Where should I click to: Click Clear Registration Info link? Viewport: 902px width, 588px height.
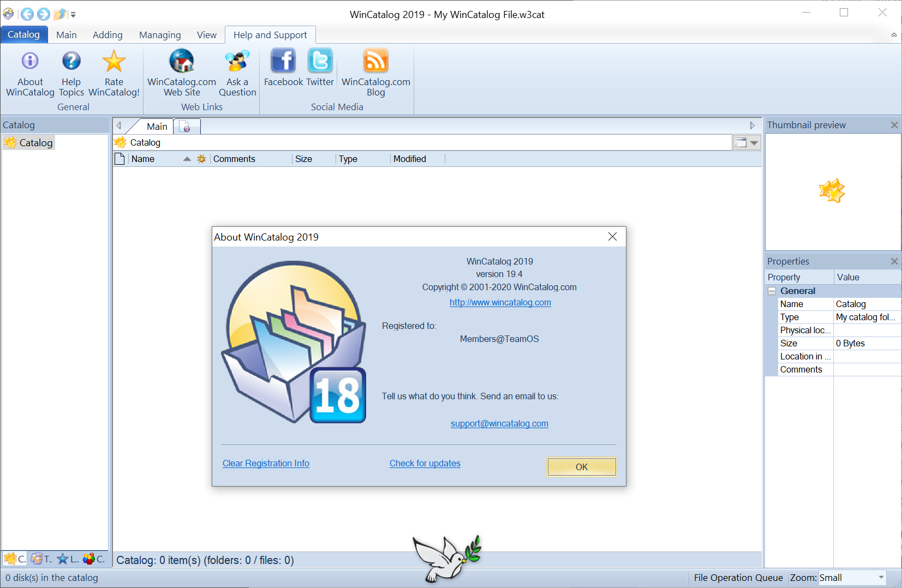[266, 463]
